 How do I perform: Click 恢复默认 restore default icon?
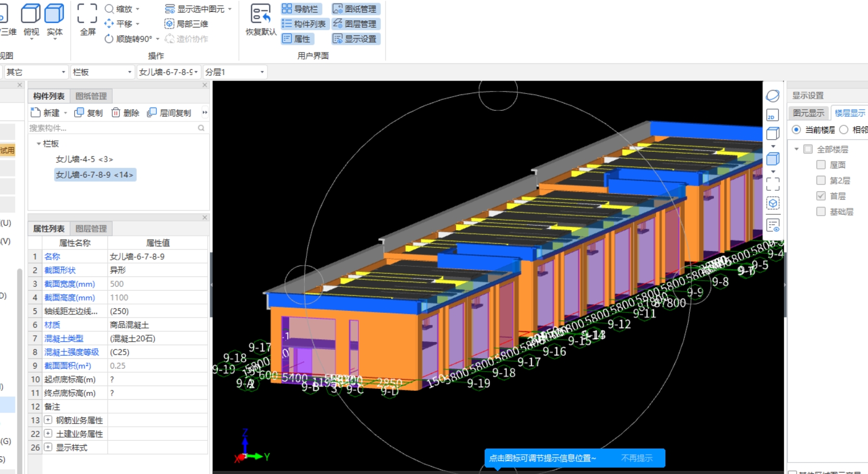pyautogui.click(x=260, y=14)
